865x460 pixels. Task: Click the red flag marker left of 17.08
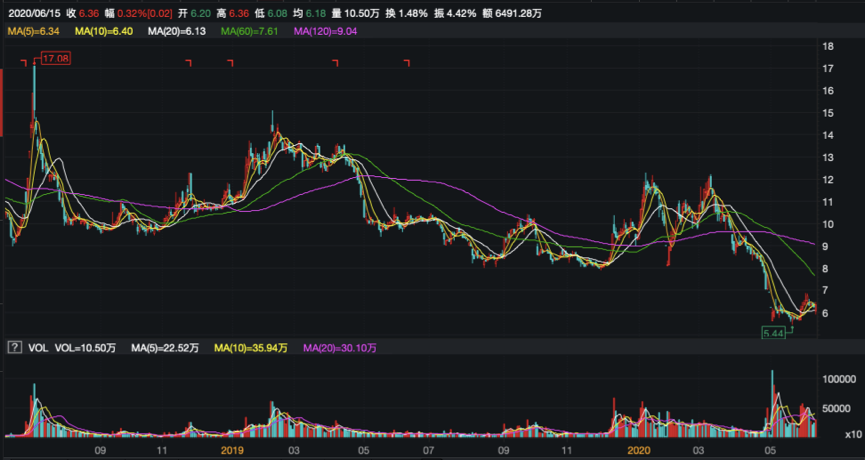click(x=25, y=63)
